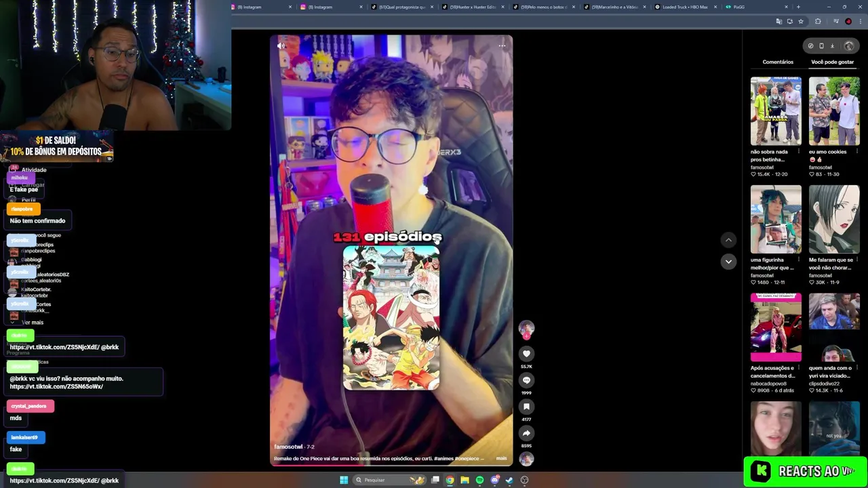Open a new browser tab
Screen dimensions: 868x488
coord(798,7)
